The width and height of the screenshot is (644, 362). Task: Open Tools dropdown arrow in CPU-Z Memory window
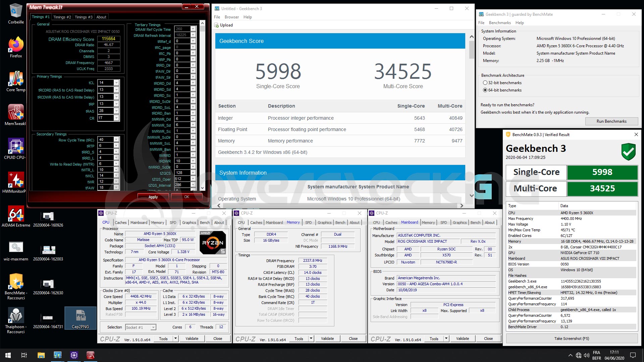311,339
